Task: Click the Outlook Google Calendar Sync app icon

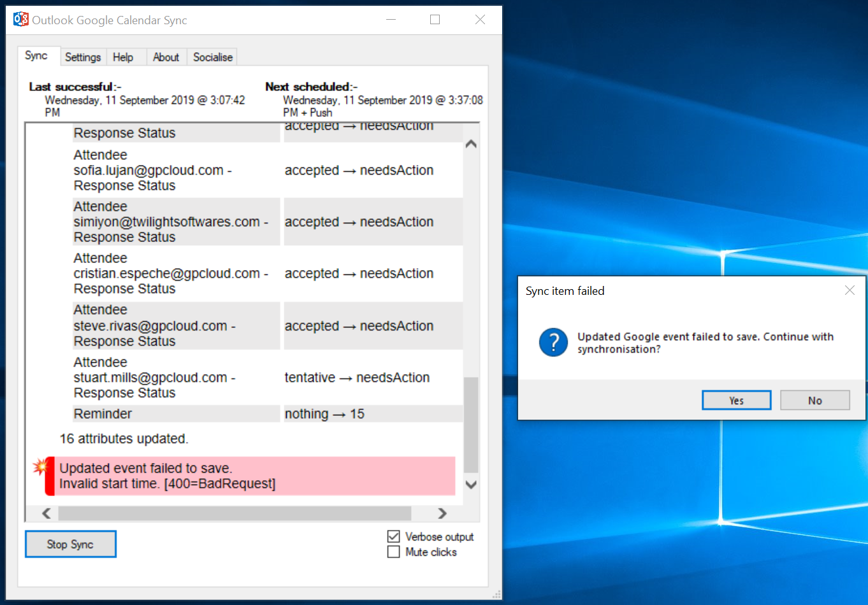Action: coord(21,20)
